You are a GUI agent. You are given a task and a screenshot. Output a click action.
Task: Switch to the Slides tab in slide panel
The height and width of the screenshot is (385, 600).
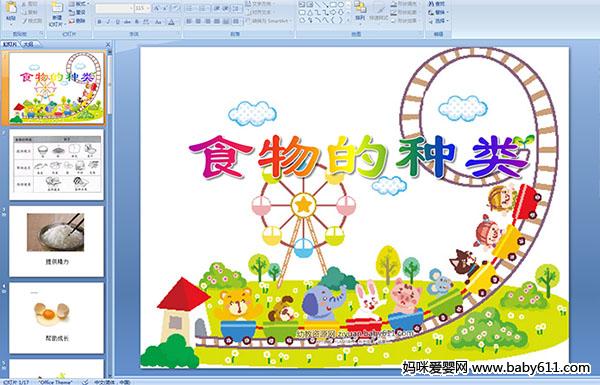click(x=10, y=44)
